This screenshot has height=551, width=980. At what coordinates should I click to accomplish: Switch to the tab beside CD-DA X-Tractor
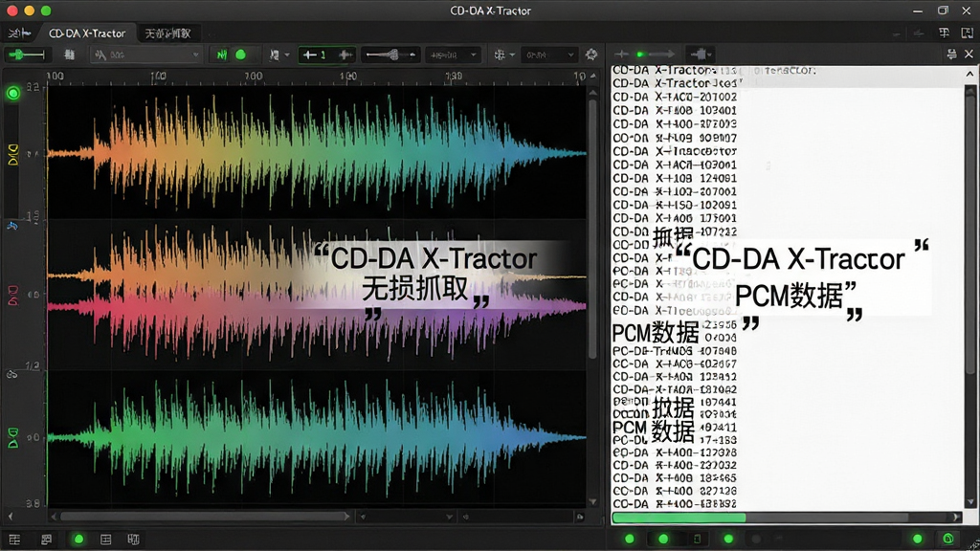click(x=167, y=33)
